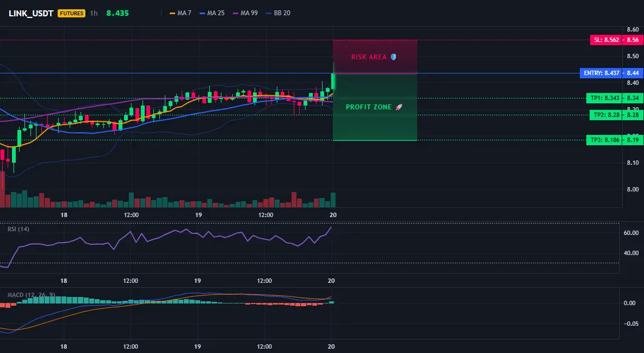The image size is (644, 353).
Task: Click the 8.00 price scale value
Action: (x=633, y=189)
